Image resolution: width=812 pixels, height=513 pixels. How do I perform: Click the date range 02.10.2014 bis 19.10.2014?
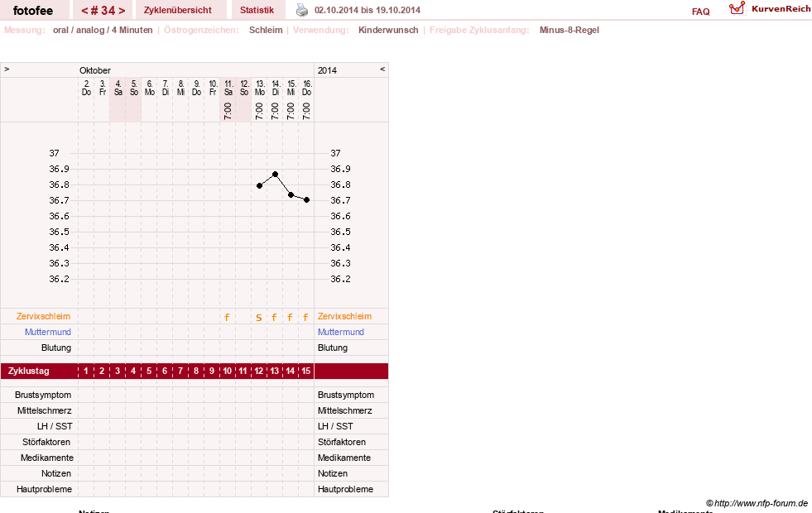pos(368,10)
